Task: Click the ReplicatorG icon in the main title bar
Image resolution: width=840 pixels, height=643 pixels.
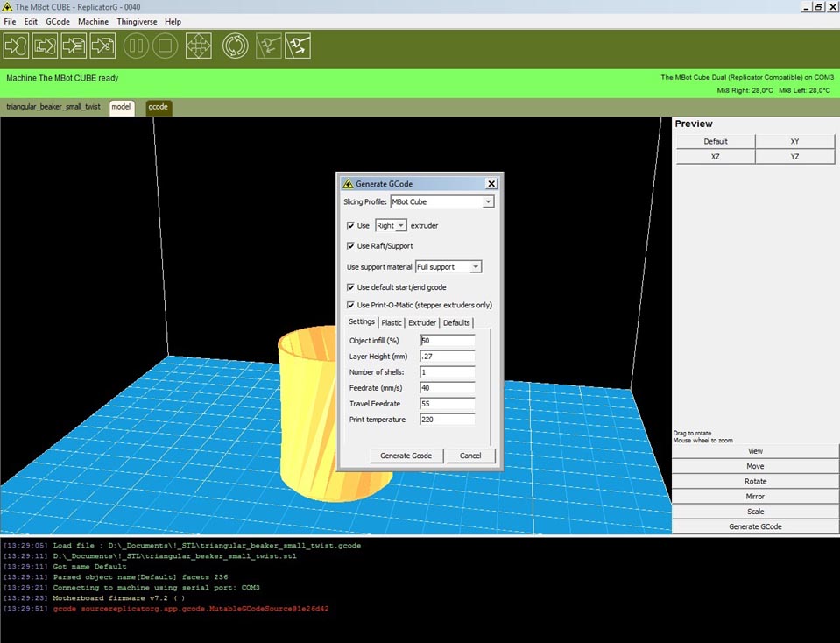Action: coord(7,7)
